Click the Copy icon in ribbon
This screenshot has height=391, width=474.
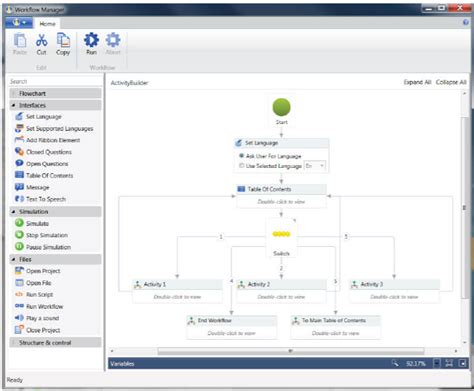coord(63,41)
